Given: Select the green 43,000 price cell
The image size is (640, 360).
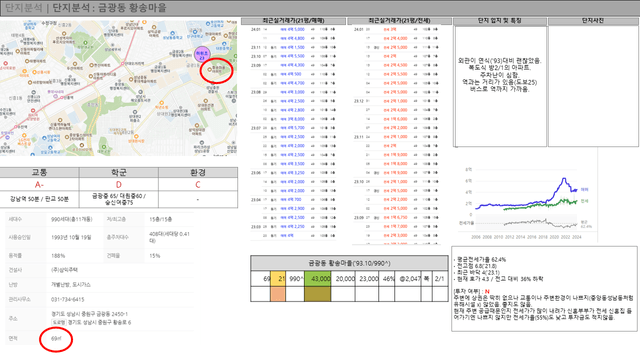Looking at the screenshot, I should (317, 279).
